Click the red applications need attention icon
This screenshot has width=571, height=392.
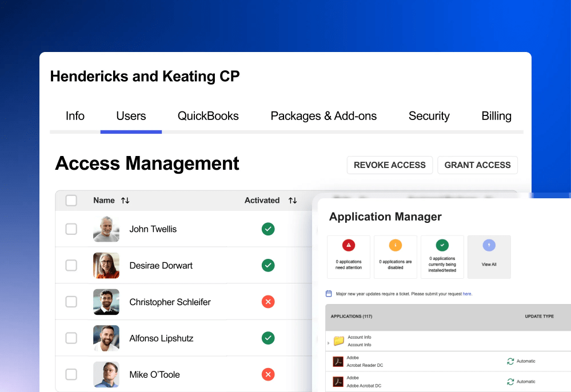pyautogui.click(x=349, y=246)
